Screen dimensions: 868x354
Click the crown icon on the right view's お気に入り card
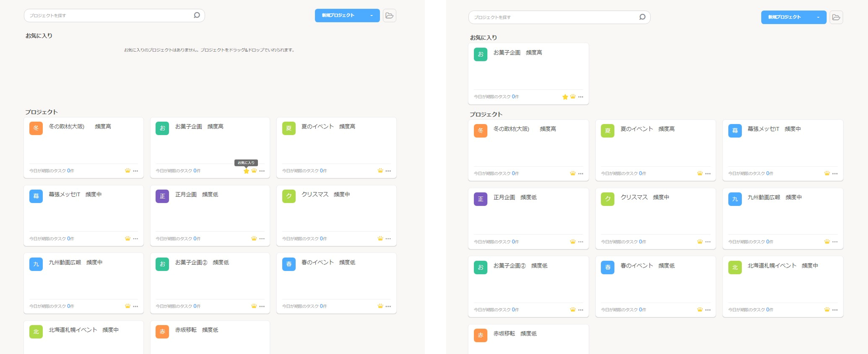pyautogui.click(x=573, y=97)
